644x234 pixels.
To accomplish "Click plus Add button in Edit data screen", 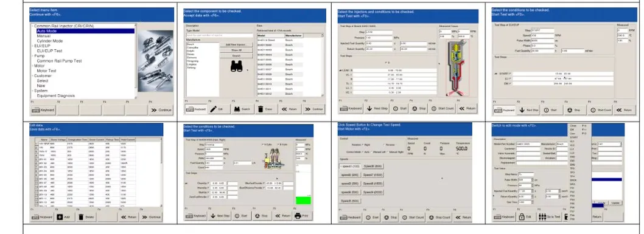I will click(65, 217).
